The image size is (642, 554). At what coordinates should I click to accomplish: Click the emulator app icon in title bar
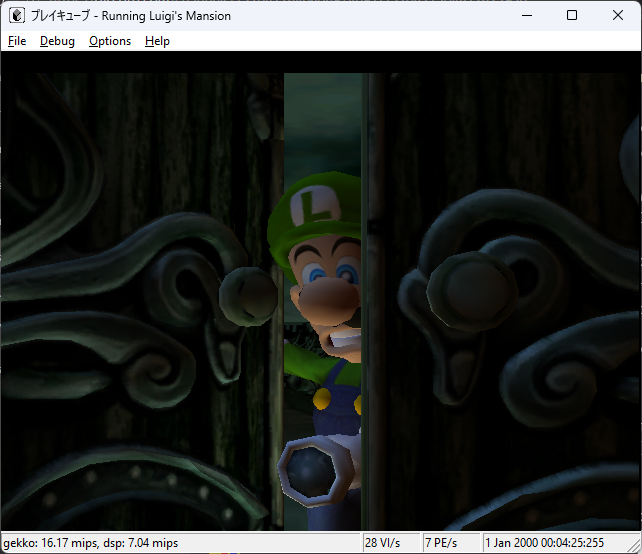(x=17, y=16)
